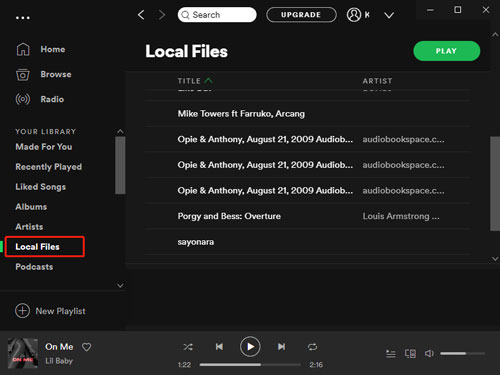Expand the account dropdown chevron
Screen dimensions: 500x375
point(389,15)
